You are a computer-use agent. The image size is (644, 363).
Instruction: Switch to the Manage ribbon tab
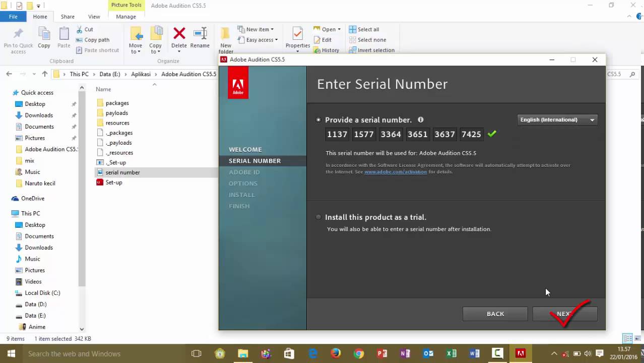pyautogui.click(x=126, y=17)
